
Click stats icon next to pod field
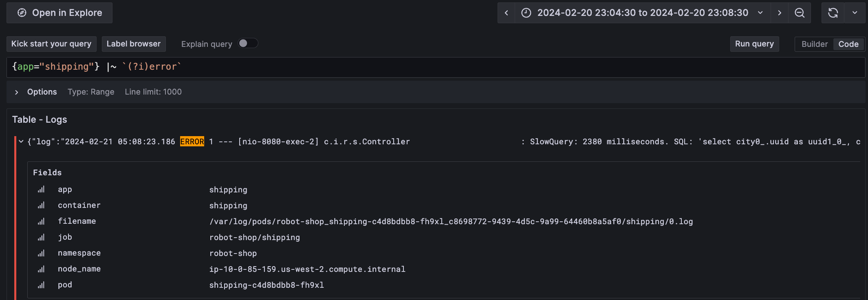coord(41,285)
